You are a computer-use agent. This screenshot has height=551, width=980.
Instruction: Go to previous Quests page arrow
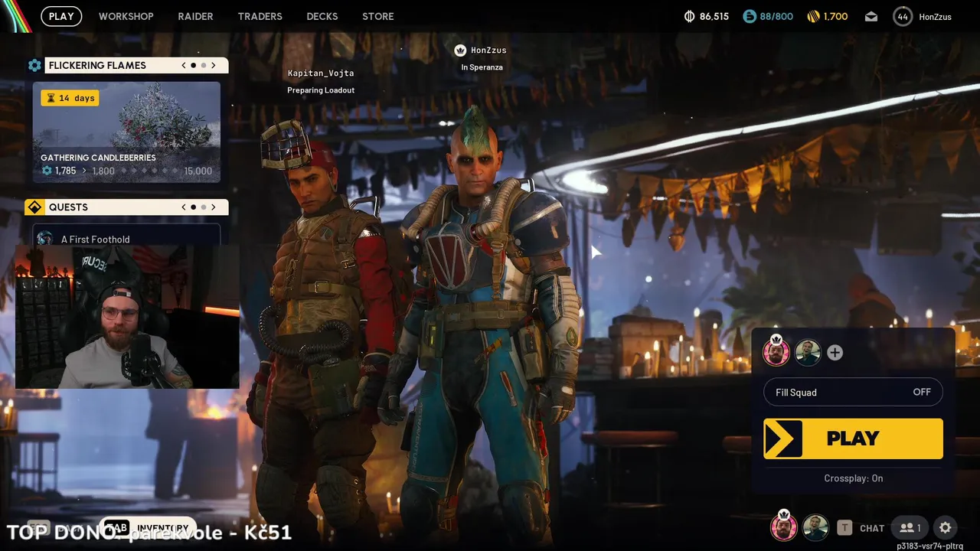184,207
